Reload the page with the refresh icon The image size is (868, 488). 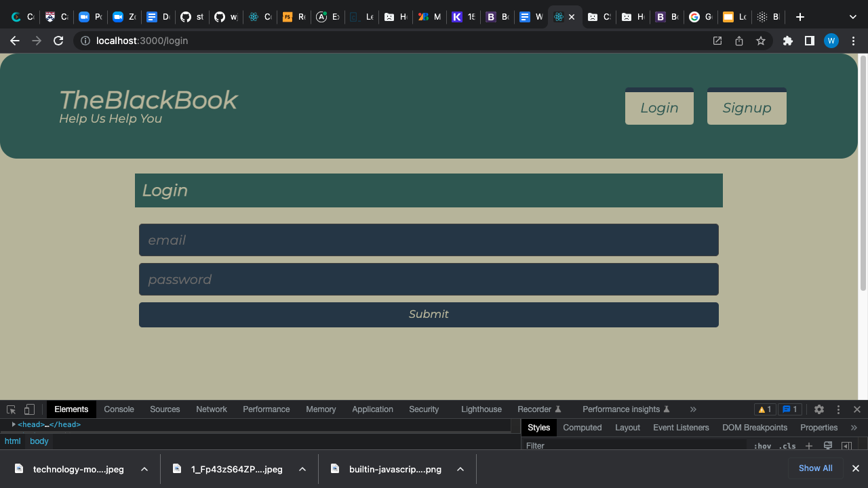click(x=58, y=41)
